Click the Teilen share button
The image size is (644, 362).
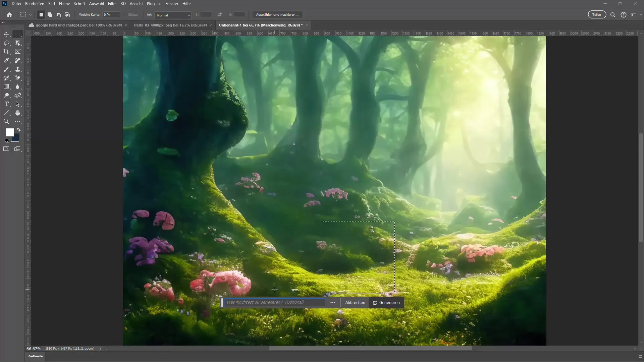[597, 15]
